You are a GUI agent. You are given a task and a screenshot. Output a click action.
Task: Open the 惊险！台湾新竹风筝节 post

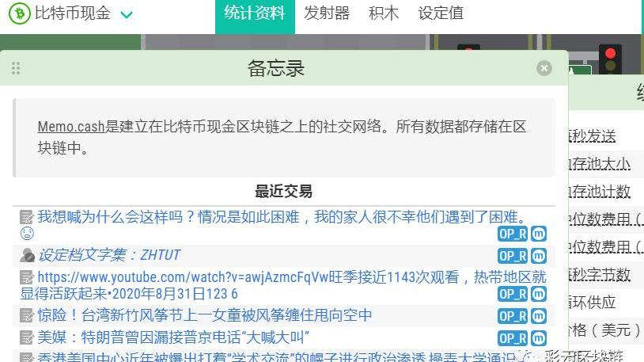click(204, 315)
